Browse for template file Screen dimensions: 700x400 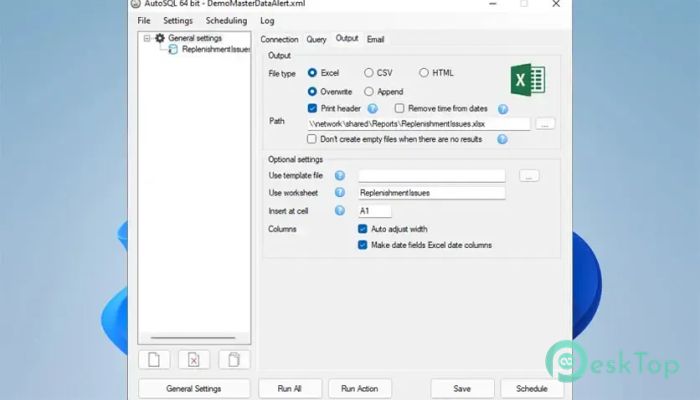(x=529, y=175)
